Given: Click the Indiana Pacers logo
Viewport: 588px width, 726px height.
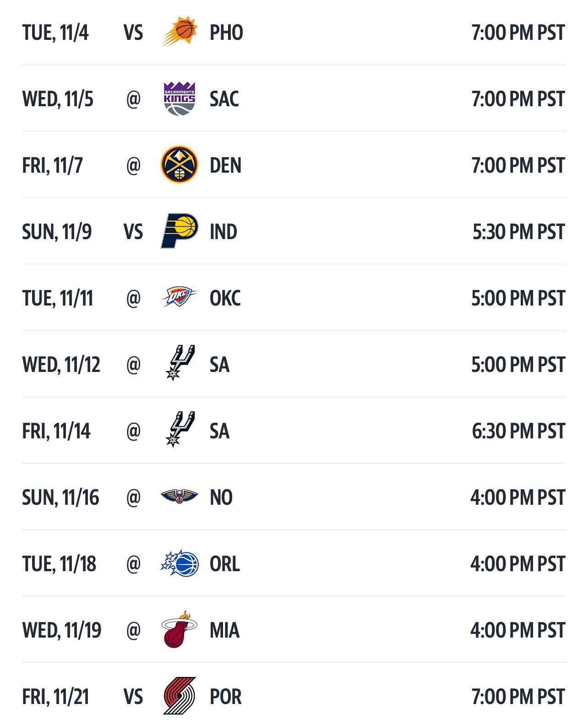Looking at the screenshot, I should click(180, 231).
